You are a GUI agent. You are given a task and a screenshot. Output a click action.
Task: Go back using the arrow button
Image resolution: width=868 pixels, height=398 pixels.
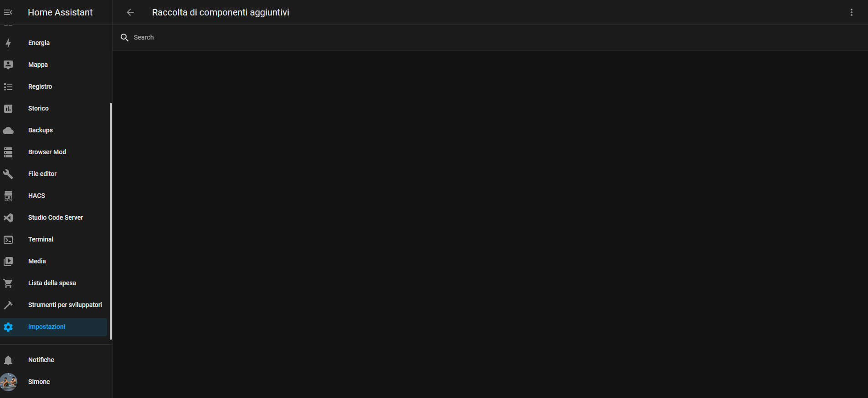pos(130,12)
